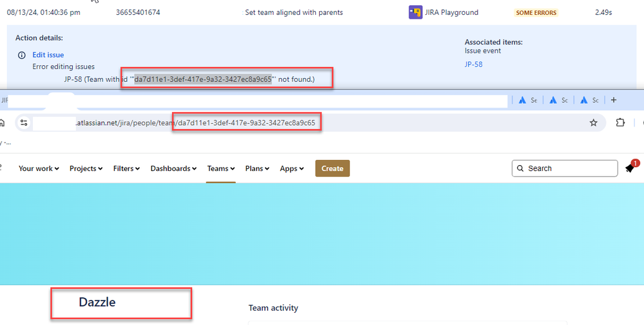644x325 pixels.
Task: Open the browser extensions puzzle icon
Action: [620, 123]
